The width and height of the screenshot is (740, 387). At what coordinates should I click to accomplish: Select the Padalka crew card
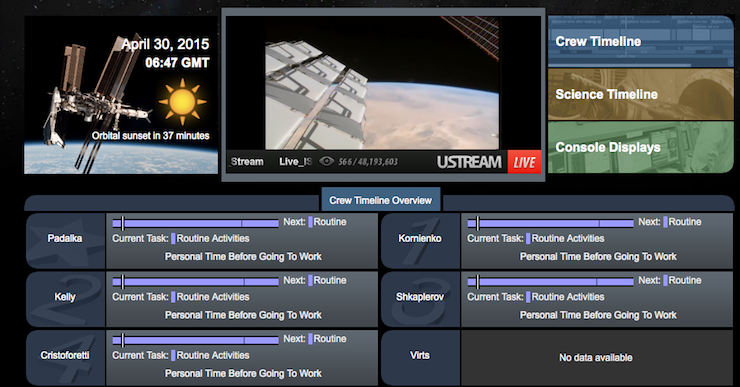65,241
